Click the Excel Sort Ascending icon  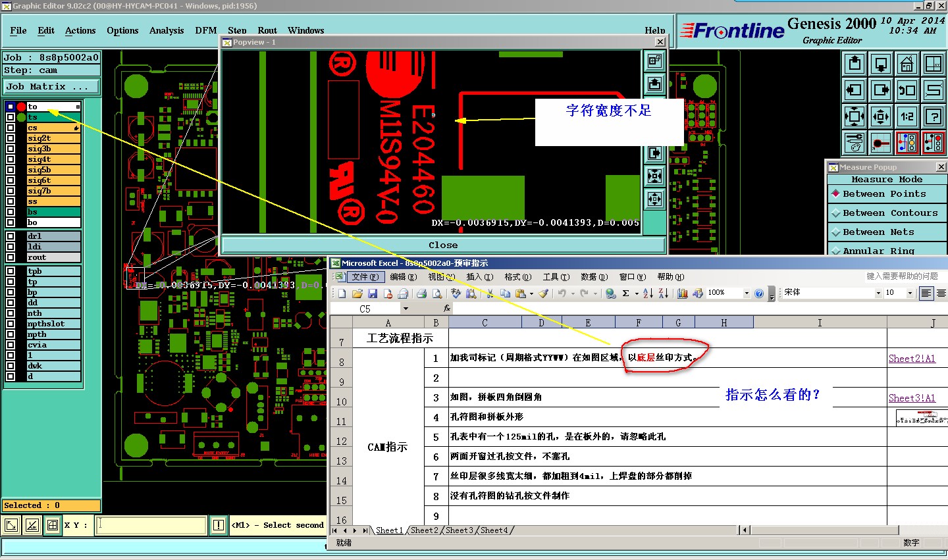pos(648,293)
